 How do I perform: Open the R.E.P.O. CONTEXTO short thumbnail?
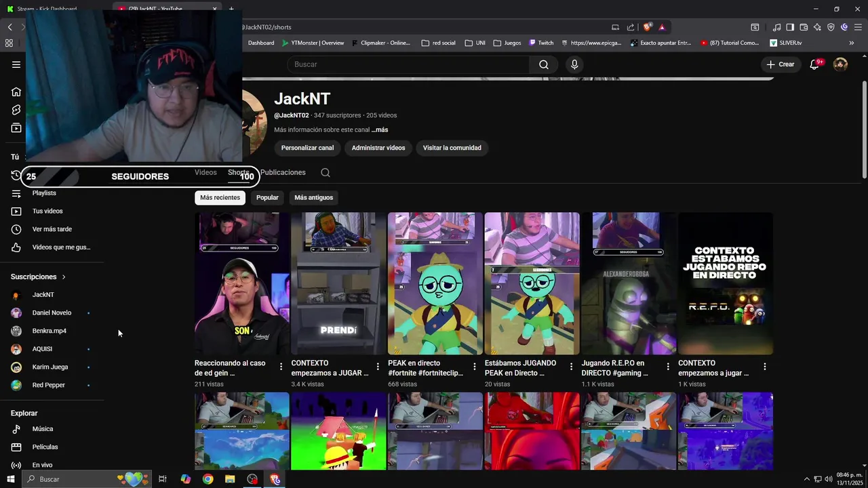click(726, 283)
